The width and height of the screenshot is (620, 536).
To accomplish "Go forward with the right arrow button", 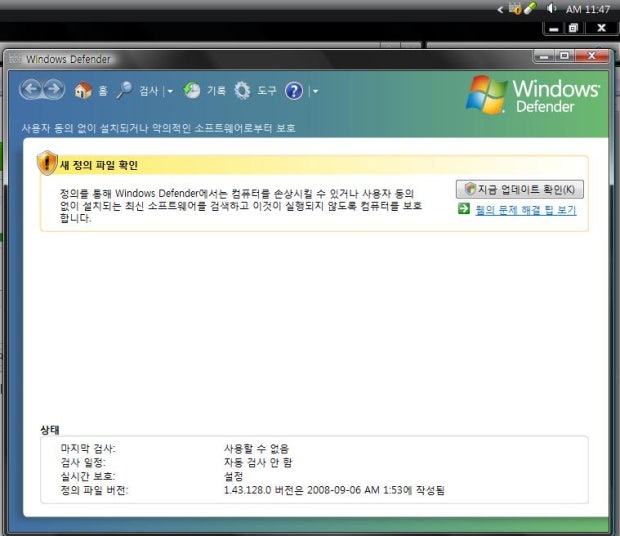I will (x=54, y=89).
